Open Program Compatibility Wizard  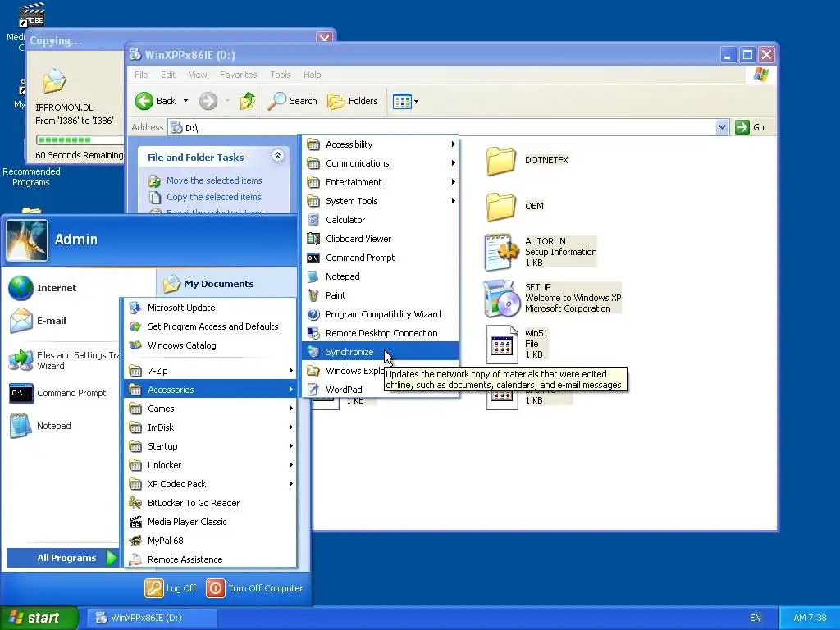coord(381,314)
